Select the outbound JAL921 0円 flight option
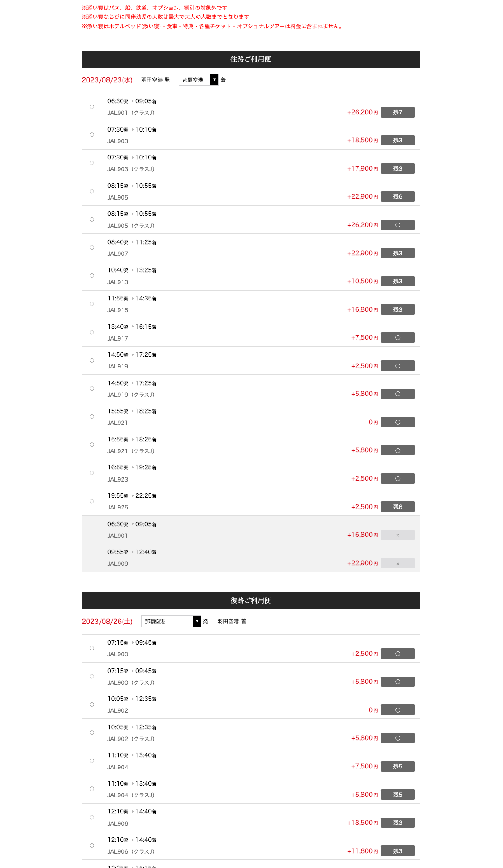The image size is (503, 868). click(x=92, y=417)
